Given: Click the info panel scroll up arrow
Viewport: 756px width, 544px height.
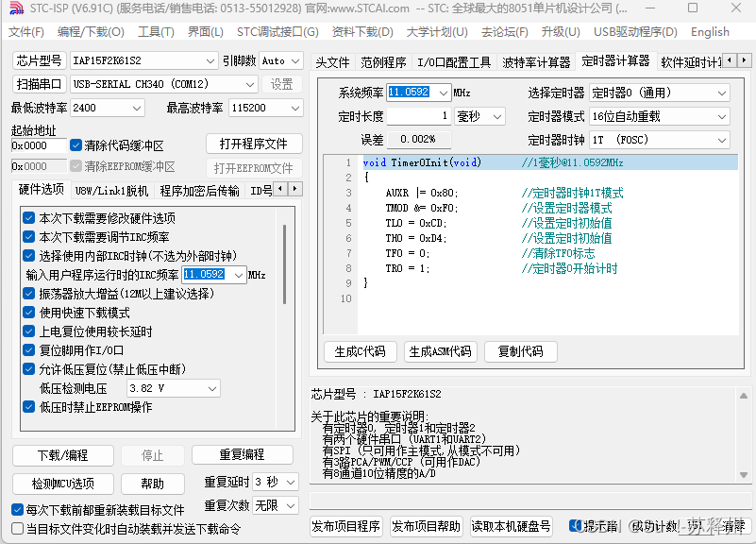Looking at the screenshot, I should click(x=744, y=396).
